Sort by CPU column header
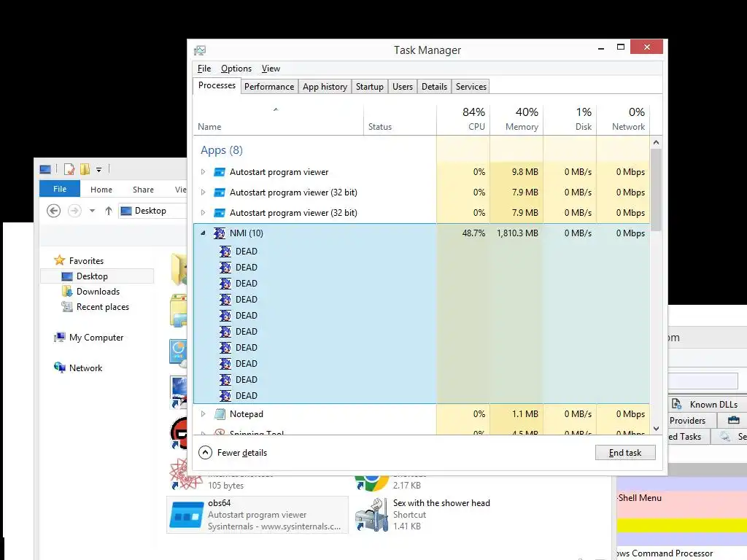747x560 pixels. pyautogui.click(x=463, y=119)
